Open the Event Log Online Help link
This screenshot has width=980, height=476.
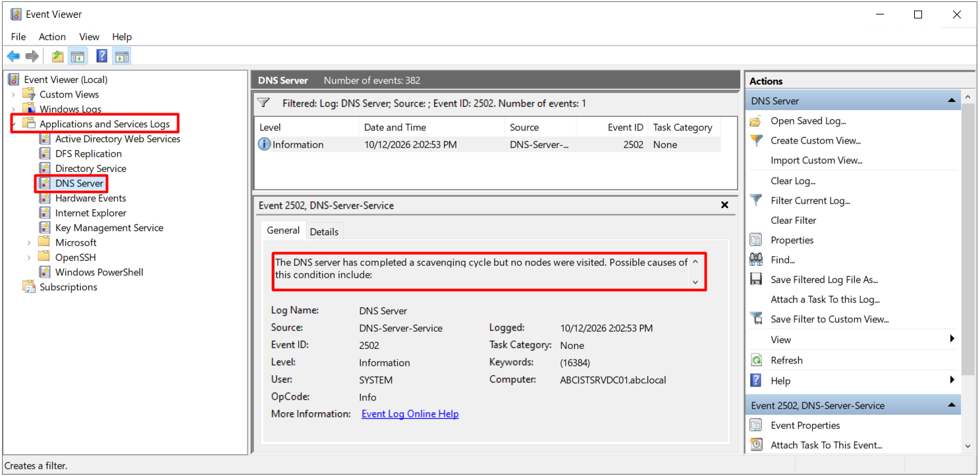pos(410,414)
